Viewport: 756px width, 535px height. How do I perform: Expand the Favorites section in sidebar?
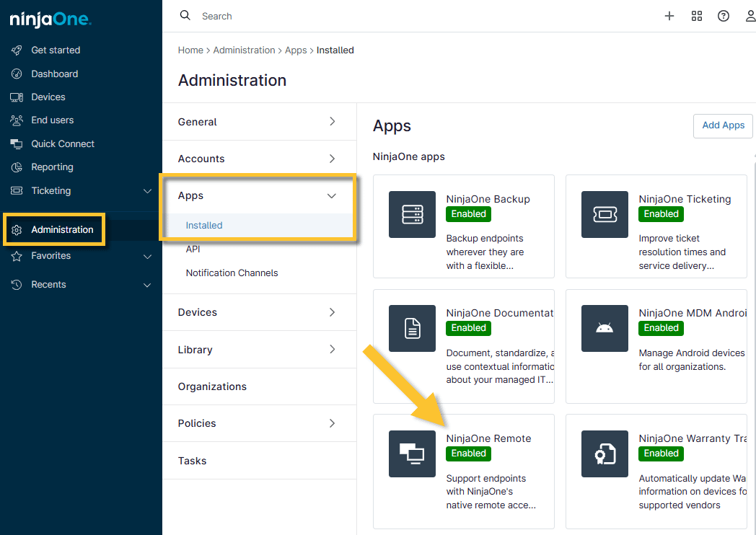click(147, 256)
